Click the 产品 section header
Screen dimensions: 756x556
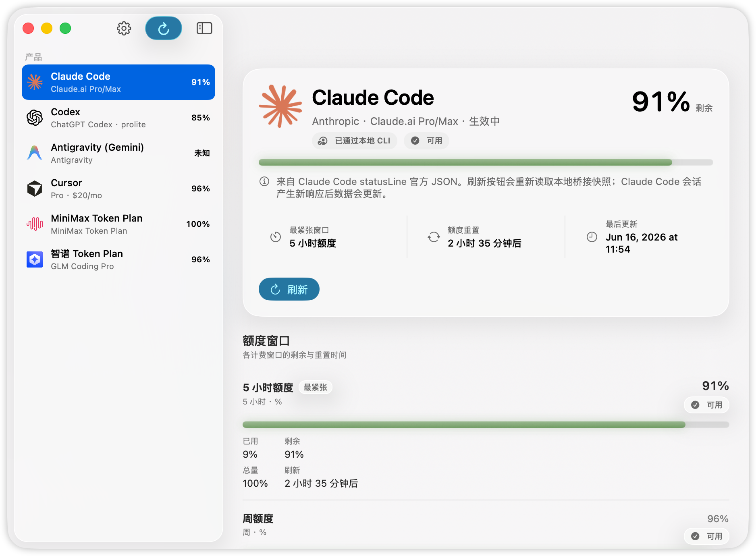tap(33, 57)
